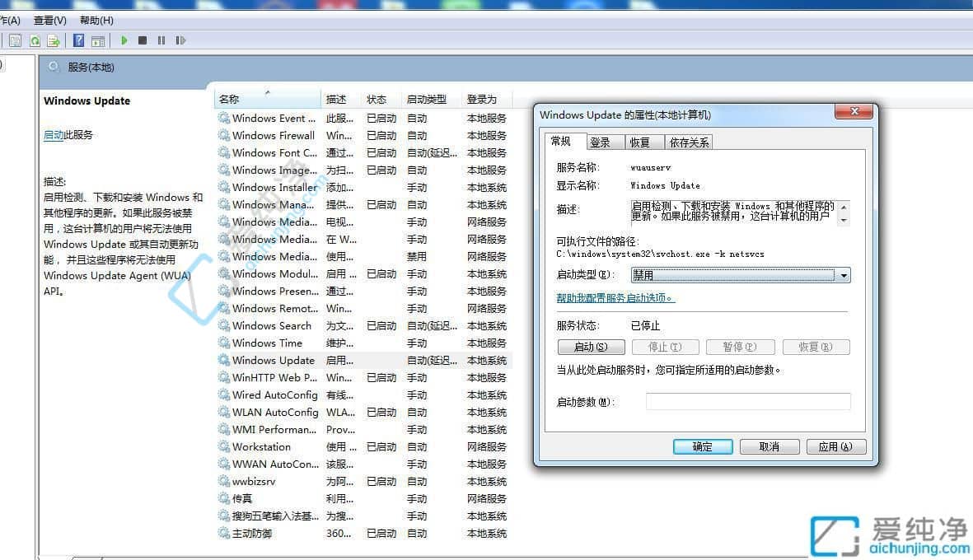
Task: Click the Properties sheet toolbar icon
Action: (15, 41)
